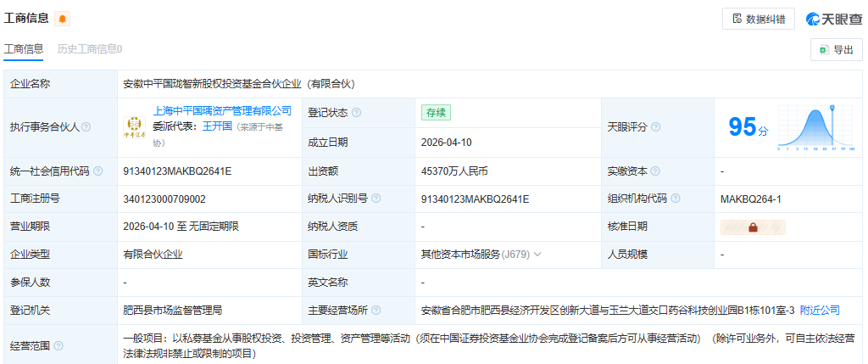This screenshot has width=868, height=364.
Task: Click help icon beside 统一社会信用代码
Action: (98, 171)
